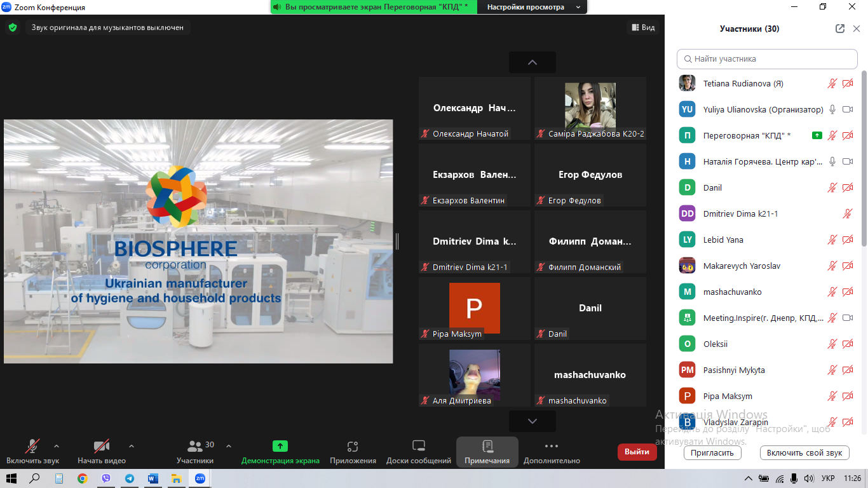Click the taskbar volume icon
Image resolution: width=868 pixels, height=488 pixels.
coord(808,478)
